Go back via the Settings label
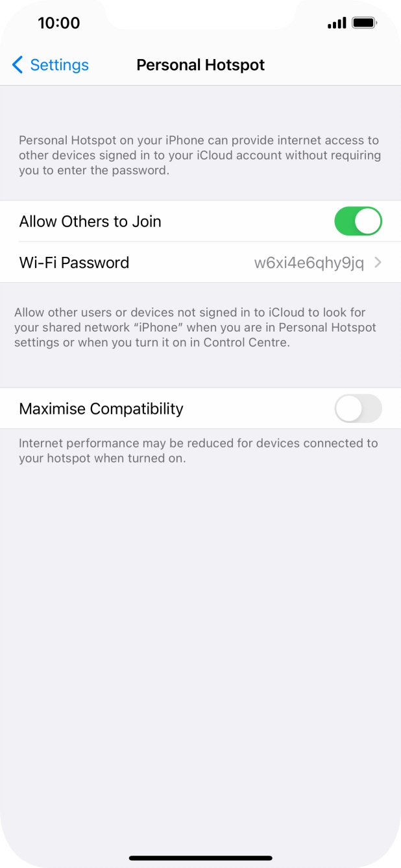The width and height of the screenshot is (401, 868). click(x=60, y=65)
